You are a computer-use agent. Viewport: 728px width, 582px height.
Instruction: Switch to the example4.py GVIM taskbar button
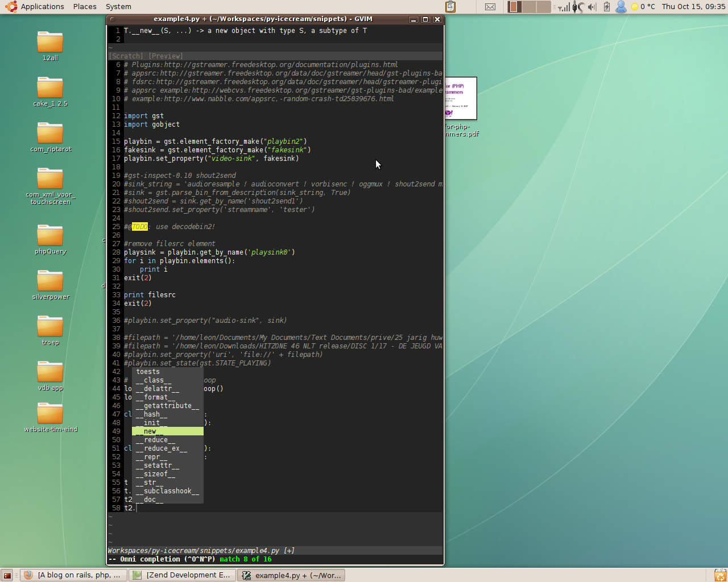coord(291,575)
